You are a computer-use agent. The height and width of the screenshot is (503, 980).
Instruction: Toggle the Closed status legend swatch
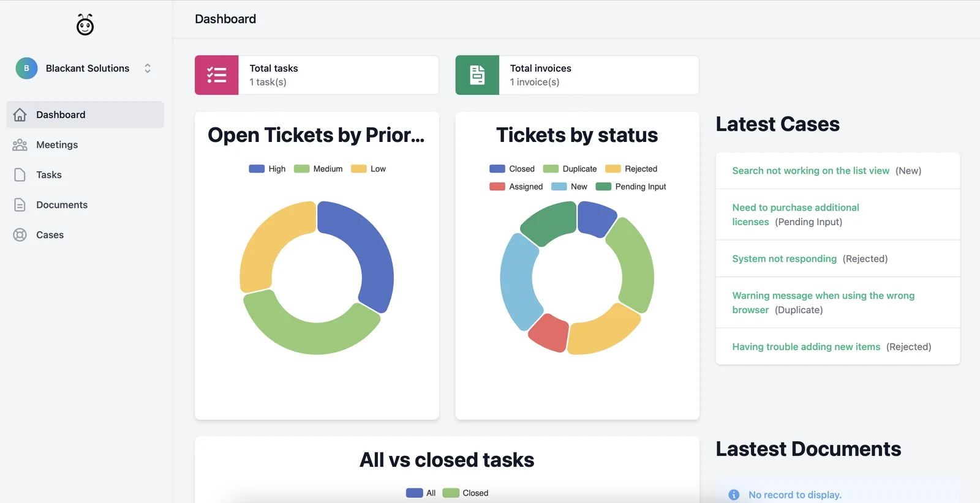pos(497,169)
